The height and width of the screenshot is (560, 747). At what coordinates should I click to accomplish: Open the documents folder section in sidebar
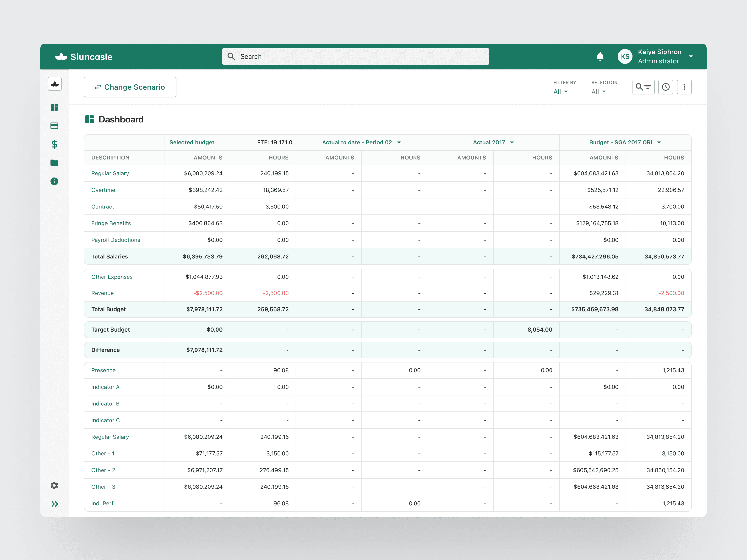[54, 163]
